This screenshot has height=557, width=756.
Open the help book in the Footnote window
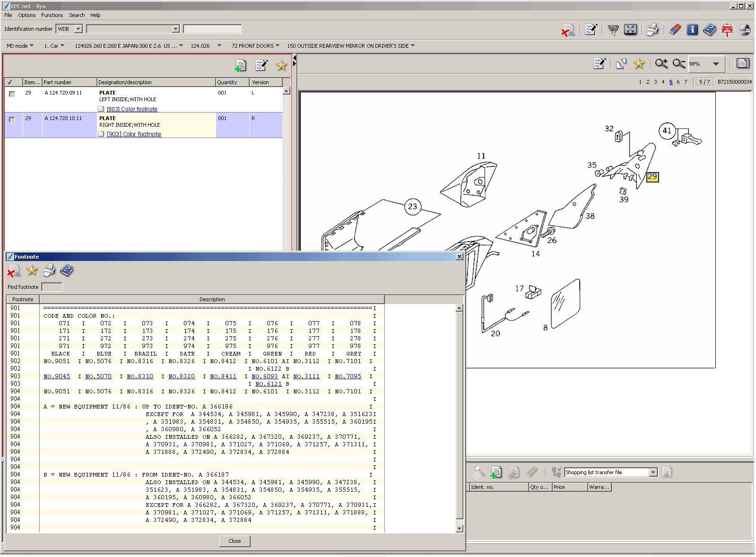pyautogui.click(x=67, y=270)
